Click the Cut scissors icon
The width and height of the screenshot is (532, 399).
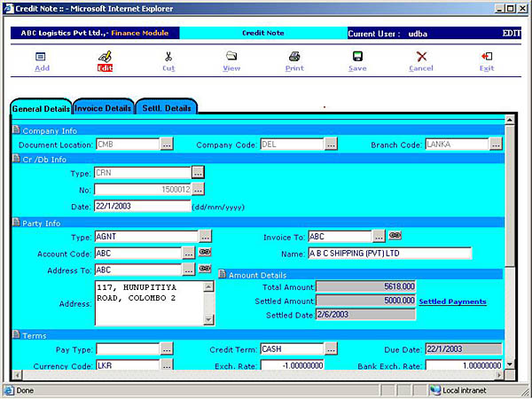pyautogui.click(x=168, y=57)
